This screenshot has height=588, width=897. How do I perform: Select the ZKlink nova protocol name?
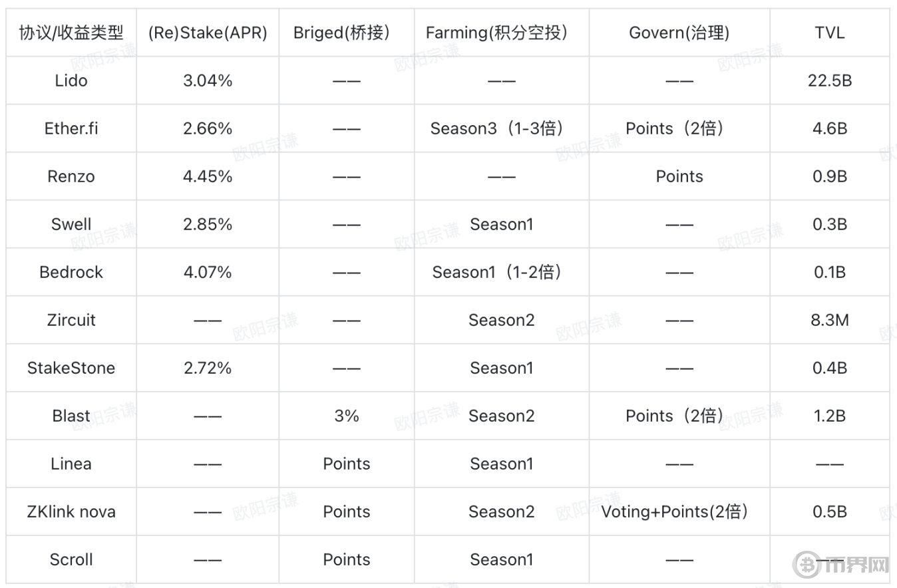(71, 512)
